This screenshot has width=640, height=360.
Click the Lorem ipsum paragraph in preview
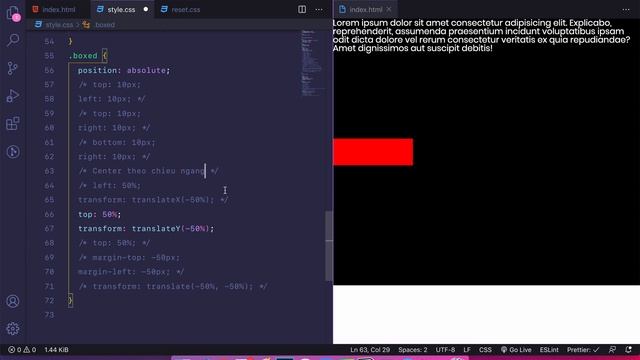[481, 36]
